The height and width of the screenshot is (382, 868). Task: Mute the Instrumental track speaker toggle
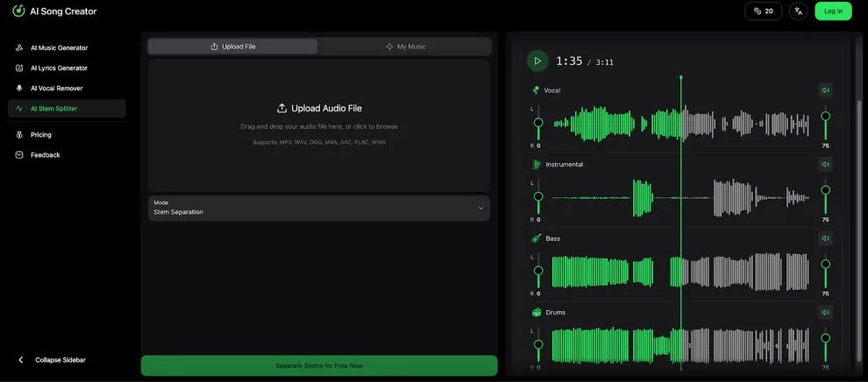coord(825,164)
